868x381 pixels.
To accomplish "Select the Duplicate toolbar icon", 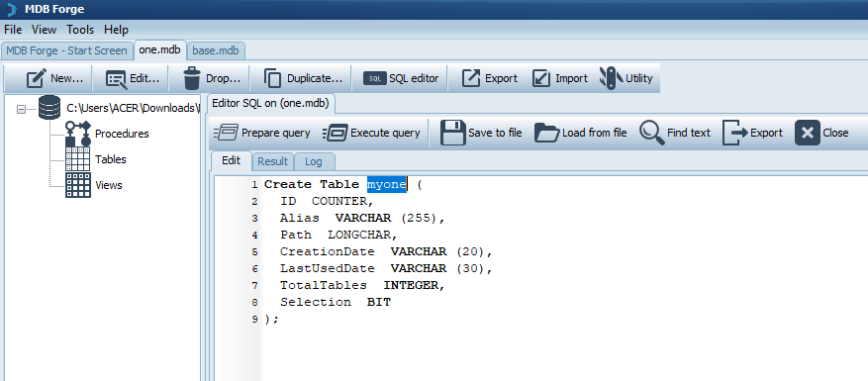I will (272, 78).
